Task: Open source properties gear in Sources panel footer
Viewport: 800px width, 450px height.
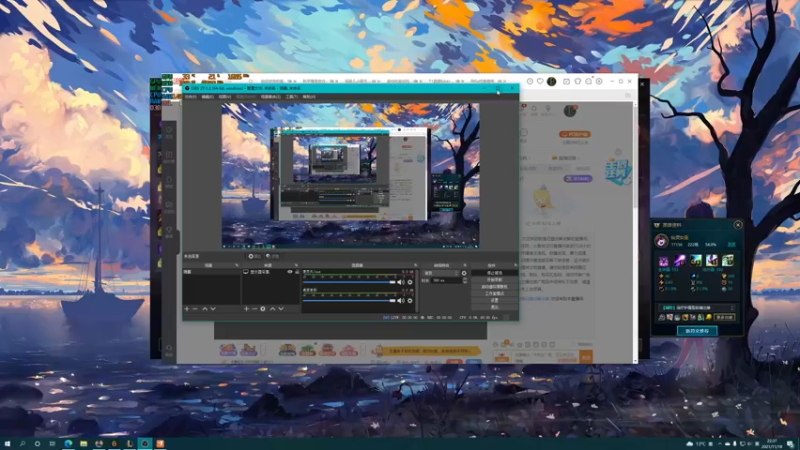Action: (x=263, y=309)
